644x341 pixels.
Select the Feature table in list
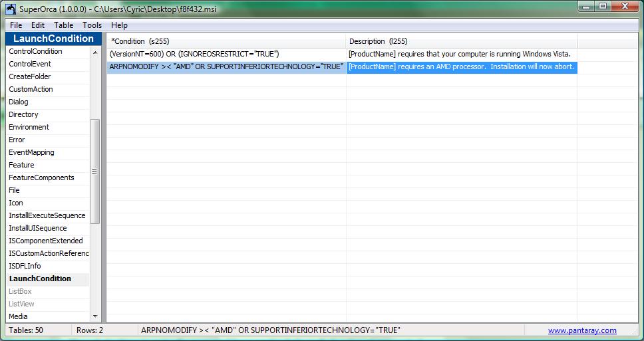[21, 165]
